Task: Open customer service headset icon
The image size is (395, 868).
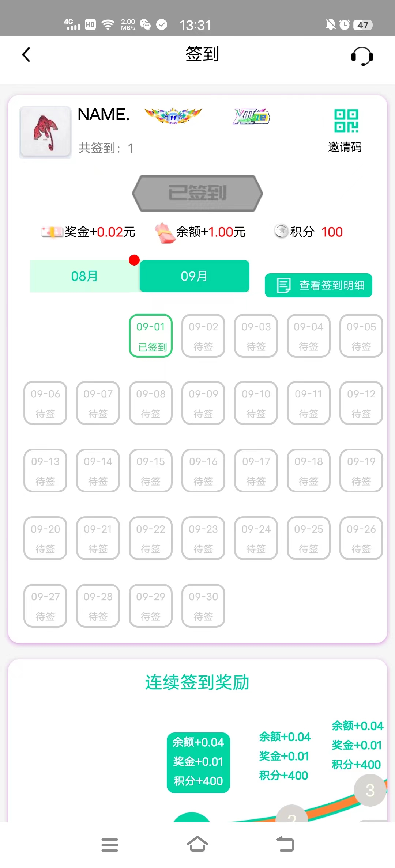Action: point(362,56)
